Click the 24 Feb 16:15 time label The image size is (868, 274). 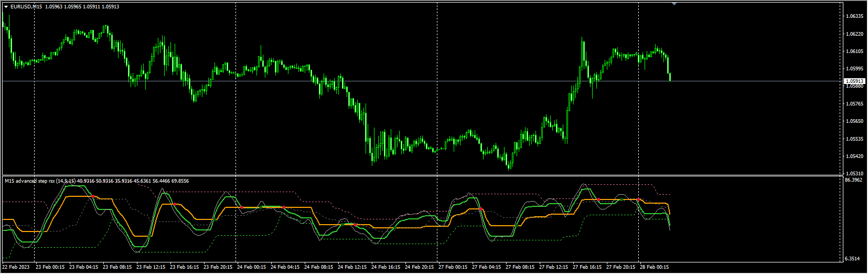[386, 267]
